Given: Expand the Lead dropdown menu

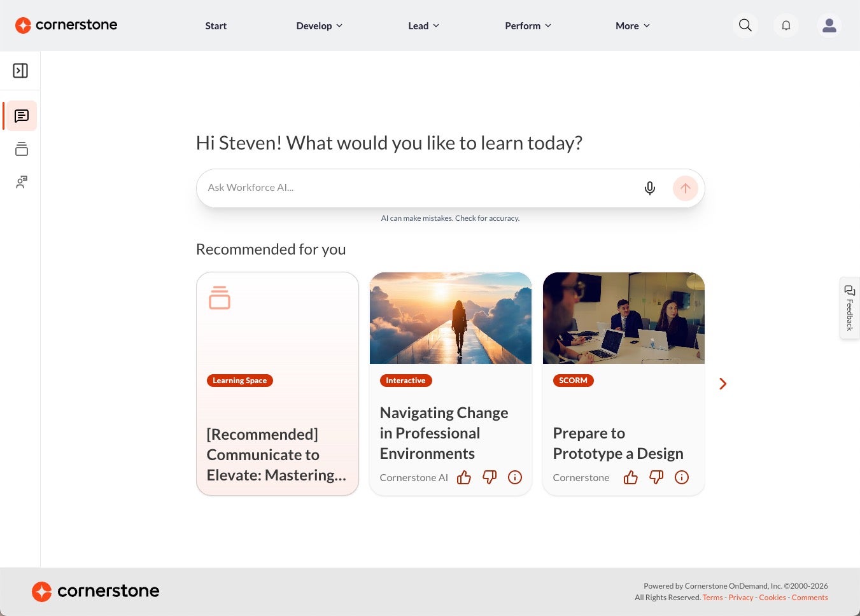Looking at the screenshot, I should [424, 25].
